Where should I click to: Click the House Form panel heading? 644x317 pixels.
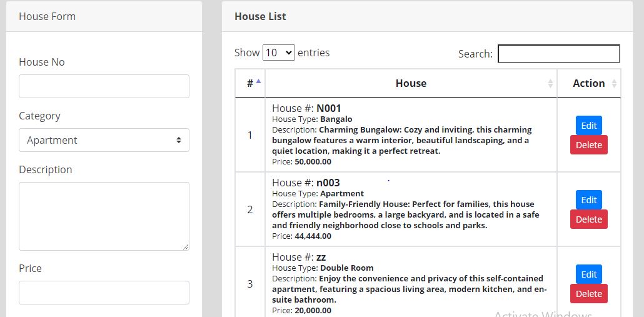pyautogui.click(x=47, y=16)
